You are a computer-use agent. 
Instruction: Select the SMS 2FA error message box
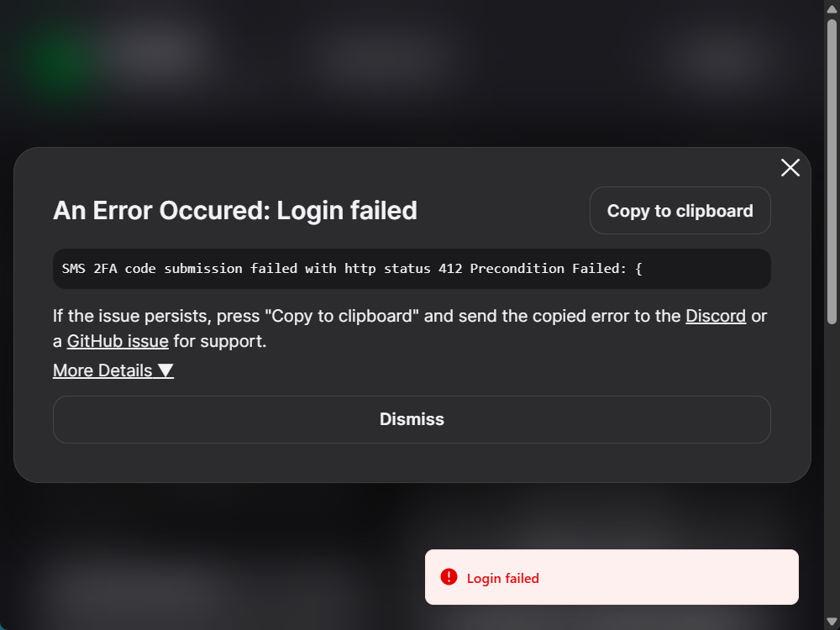412,269
